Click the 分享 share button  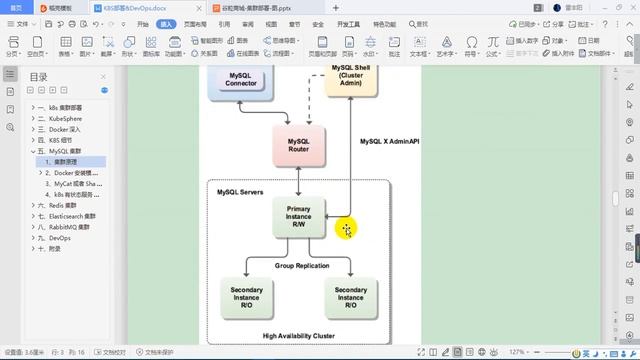click(x=553, y=24)
